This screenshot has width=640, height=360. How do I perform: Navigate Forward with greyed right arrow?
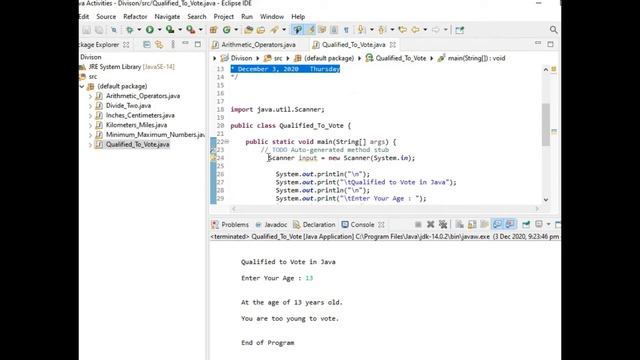[x=436, y=30]
